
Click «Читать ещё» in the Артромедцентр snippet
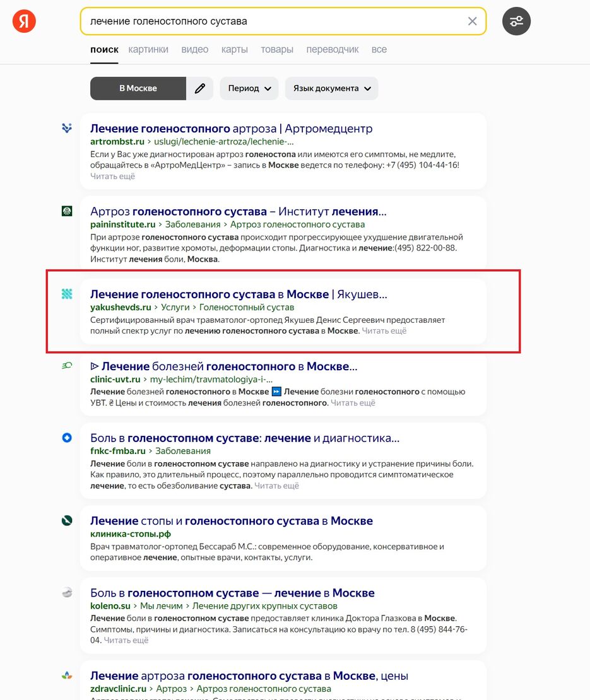(112, 177)
